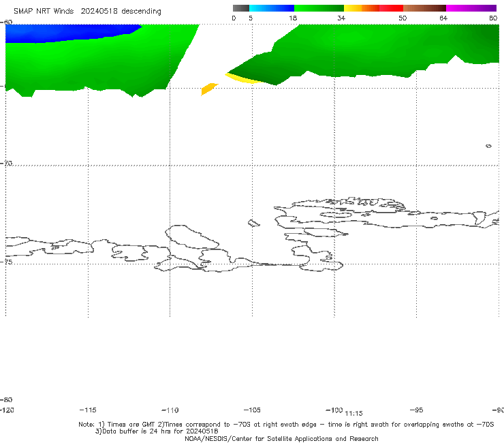The height and width of the screenshot is (443, 504).
Task: Click the longitude label '-120'
Action: point(7,410)
